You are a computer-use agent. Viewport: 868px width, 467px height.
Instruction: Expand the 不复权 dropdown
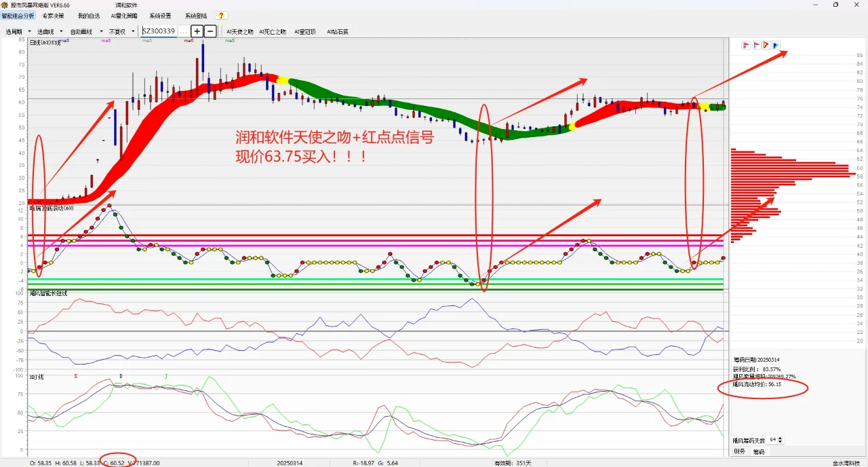click(x=133, y=31)
